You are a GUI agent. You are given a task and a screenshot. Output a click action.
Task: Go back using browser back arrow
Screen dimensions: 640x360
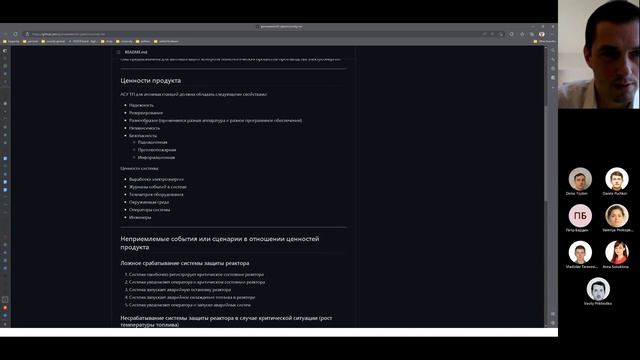pos(5,34)
